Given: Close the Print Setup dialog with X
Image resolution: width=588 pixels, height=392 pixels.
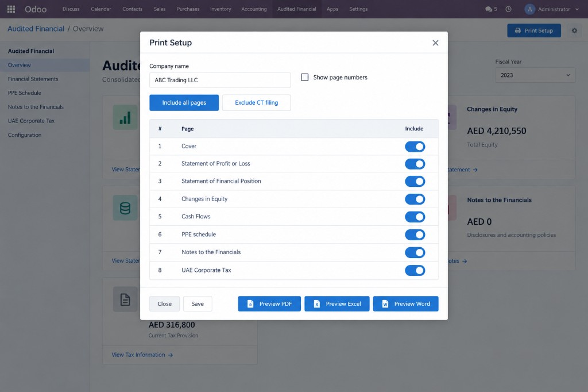Looking at the screenshot, I should (x=435, y=43).
